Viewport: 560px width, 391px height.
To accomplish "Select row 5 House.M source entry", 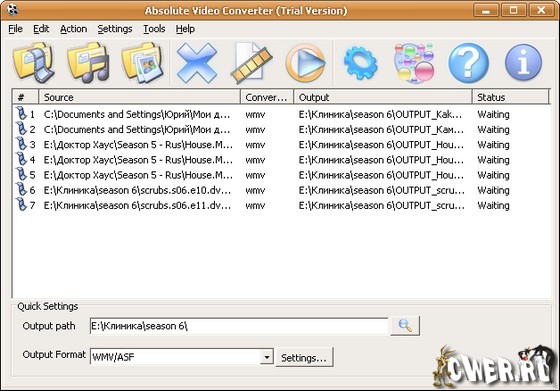I will click(138, 175).
